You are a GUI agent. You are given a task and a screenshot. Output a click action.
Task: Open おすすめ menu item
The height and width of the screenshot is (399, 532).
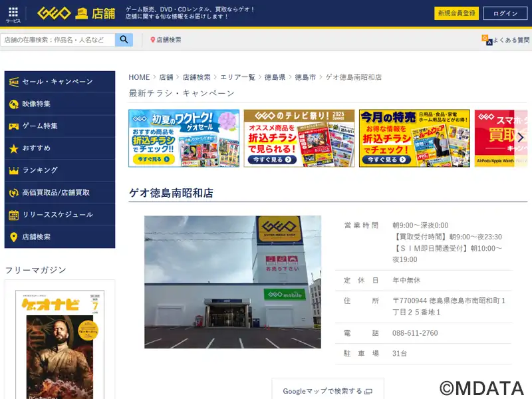point(60,148)
